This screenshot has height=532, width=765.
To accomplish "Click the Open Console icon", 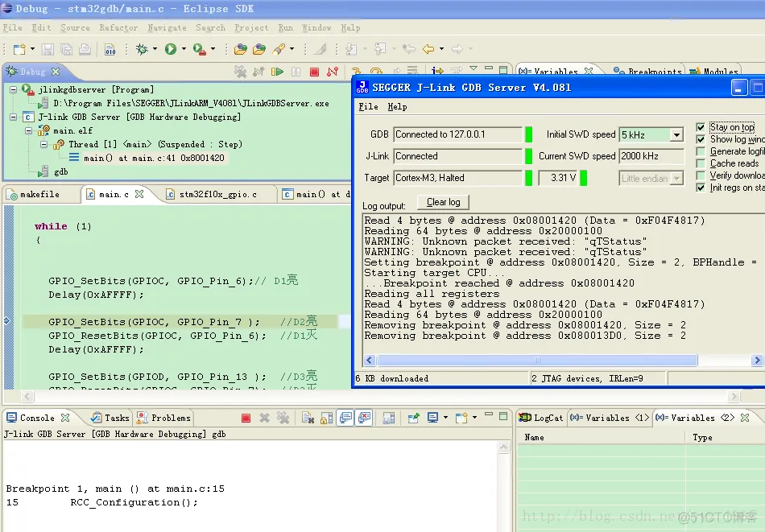I will (x=461, y=418).
